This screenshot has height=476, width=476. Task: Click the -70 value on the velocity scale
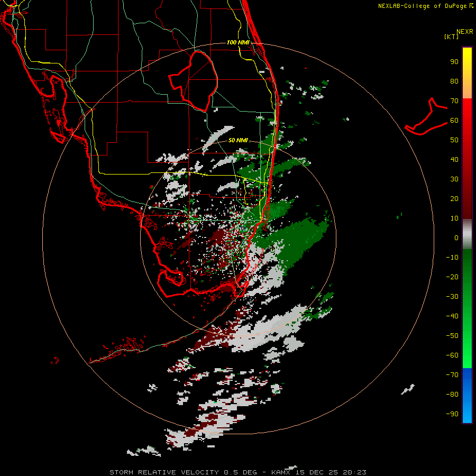[452, 374]
